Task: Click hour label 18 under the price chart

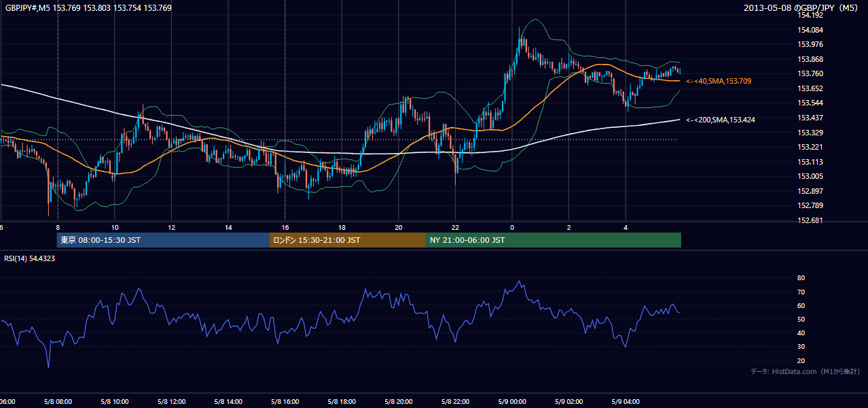Action: (342, 228)
